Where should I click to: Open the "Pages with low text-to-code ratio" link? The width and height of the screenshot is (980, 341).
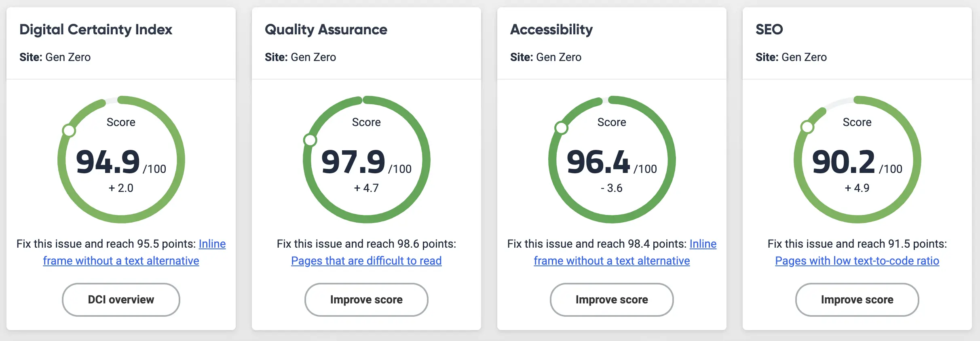857,261
